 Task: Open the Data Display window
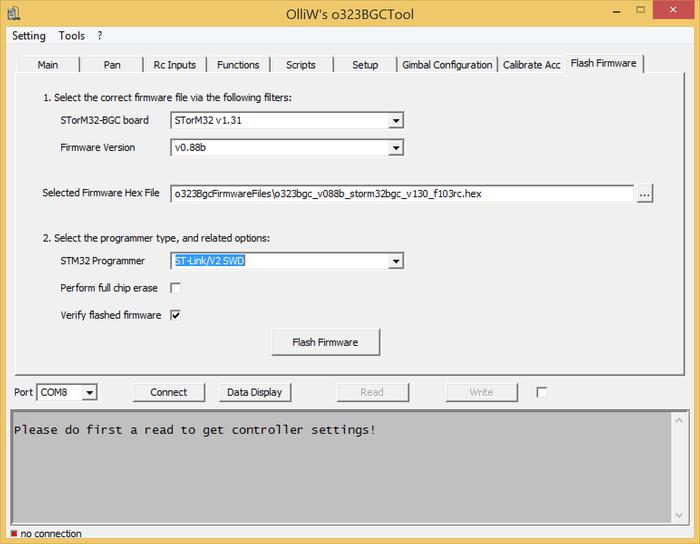pos(254,392)
